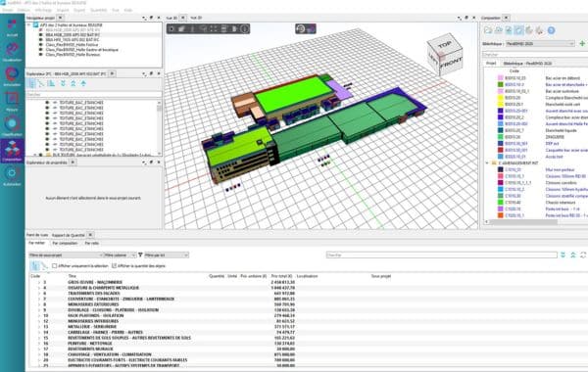Screen dimensions: 588x372
Task: Click the info icon in the 3D viewer toolbar
Action: [x=244, y=28]
